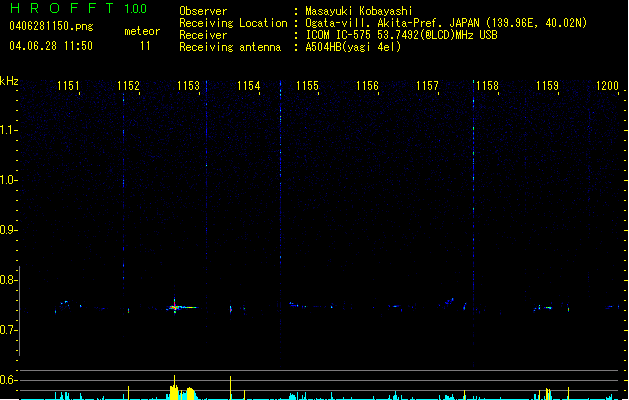Click the Observer label in the header
Image resolution: width=629 pixels, height=400 pixels.
click(203, 11)
